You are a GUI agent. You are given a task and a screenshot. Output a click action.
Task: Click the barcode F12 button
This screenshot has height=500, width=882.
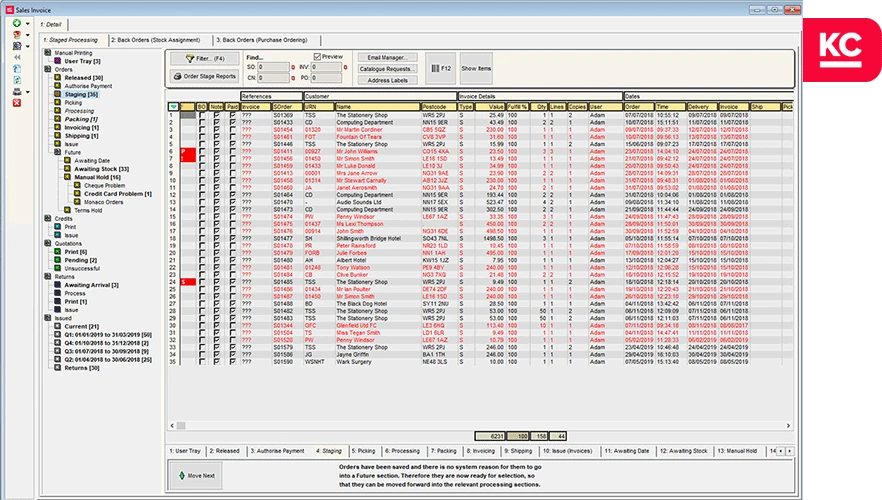pos(440,69)
